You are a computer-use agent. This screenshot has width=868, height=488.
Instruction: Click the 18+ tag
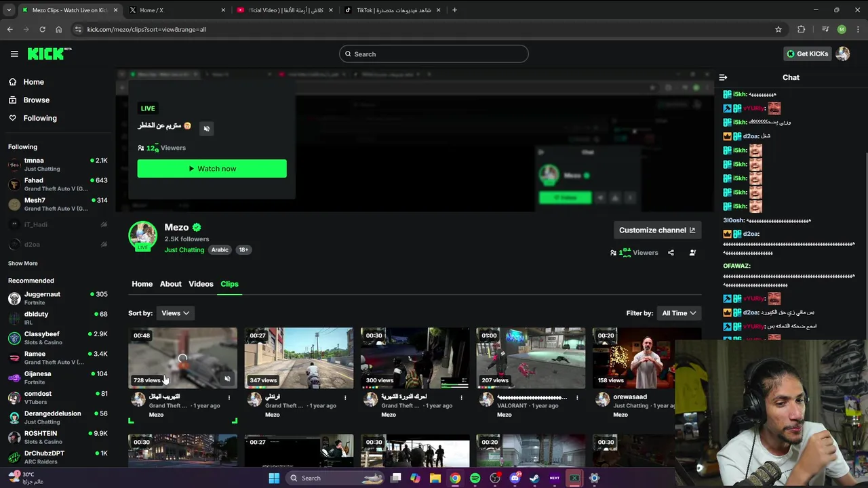click(x=243, y=249)
